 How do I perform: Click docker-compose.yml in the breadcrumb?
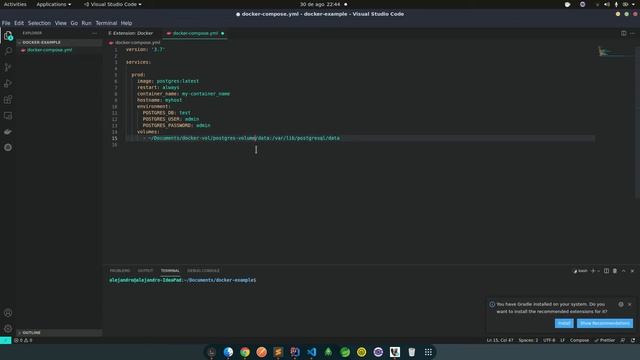(x=137, y=42)
